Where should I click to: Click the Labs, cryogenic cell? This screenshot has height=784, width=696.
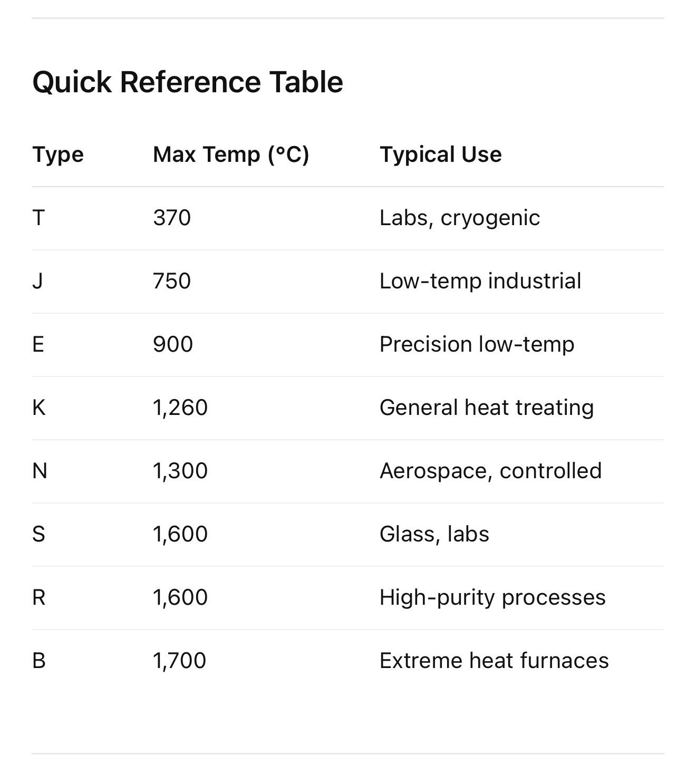(459, 218)
